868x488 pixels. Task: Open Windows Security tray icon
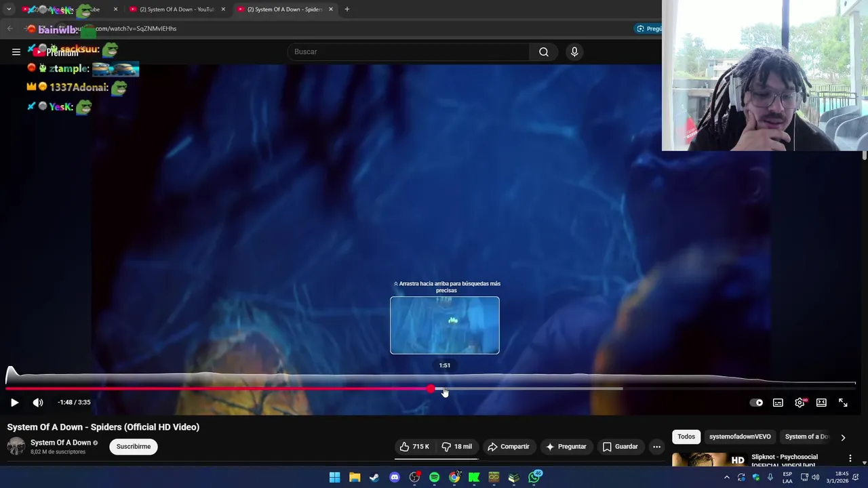coord(755,477)
